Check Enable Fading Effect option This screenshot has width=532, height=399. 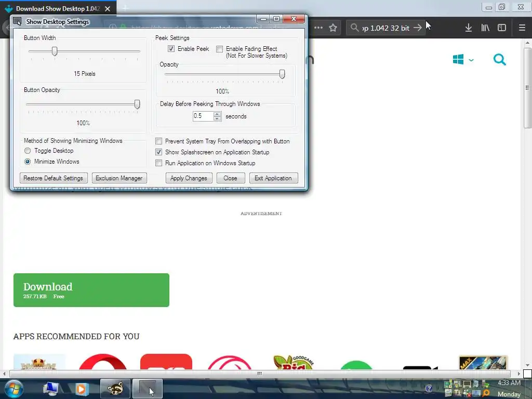220,49
